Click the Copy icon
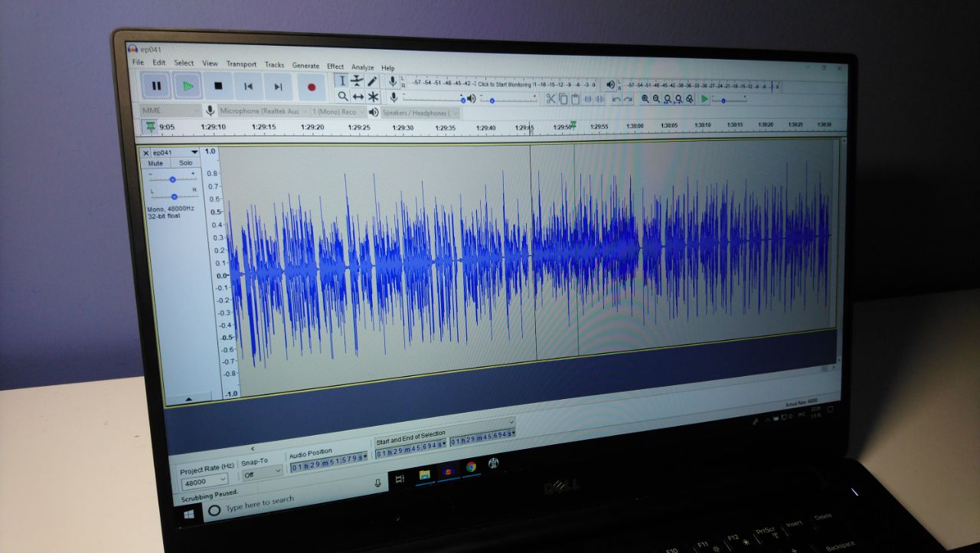Viewport: 980px width, 553px height. pyautogui.click(x=563, y=99)
